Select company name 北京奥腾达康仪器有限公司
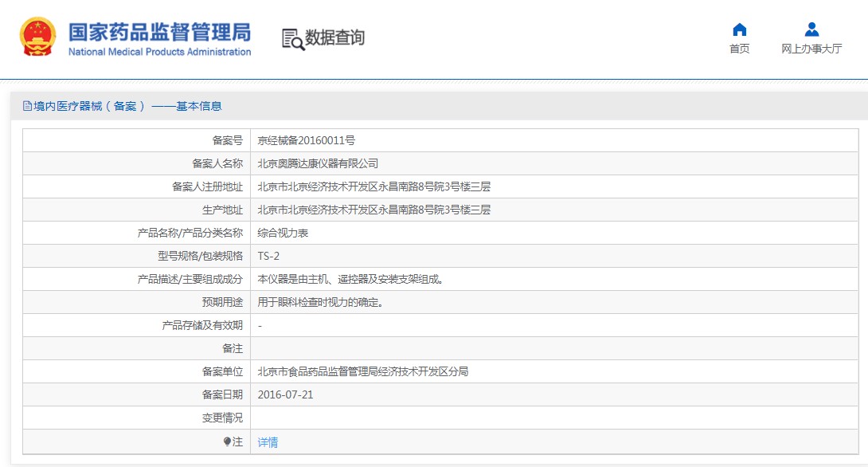Screen dimensions: 868x467 click(x=318, y=163)
